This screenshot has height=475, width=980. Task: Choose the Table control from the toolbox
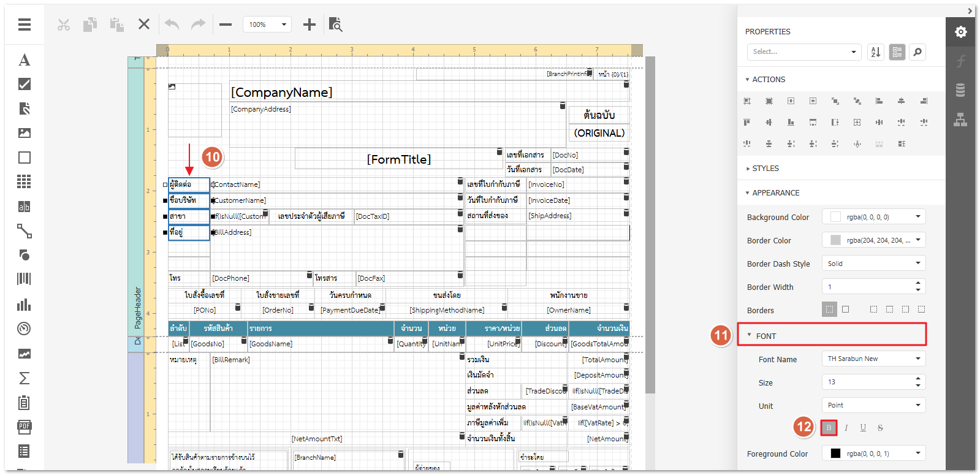pos(25,181)
